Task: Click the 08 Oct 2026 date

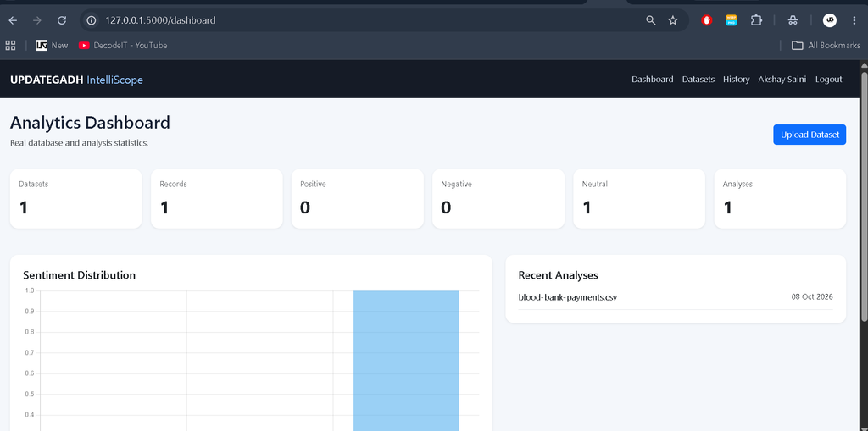Action: [x=812, y=296]
